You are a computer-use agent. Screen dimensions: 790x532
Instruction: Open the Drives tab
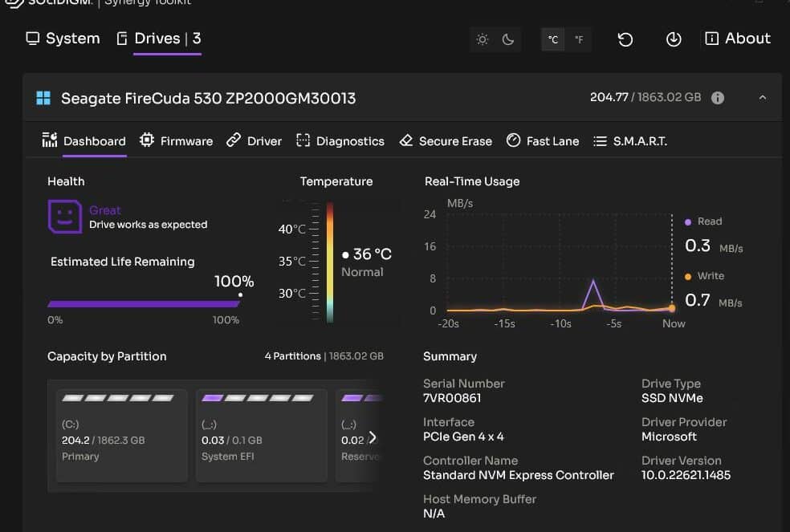click(x=159, y=39)
